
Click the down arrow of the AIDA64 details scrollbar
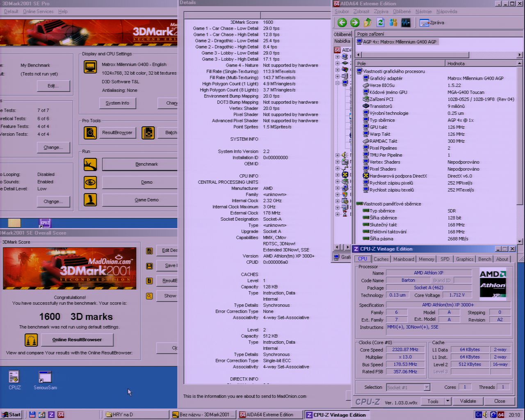coord(520,242)
